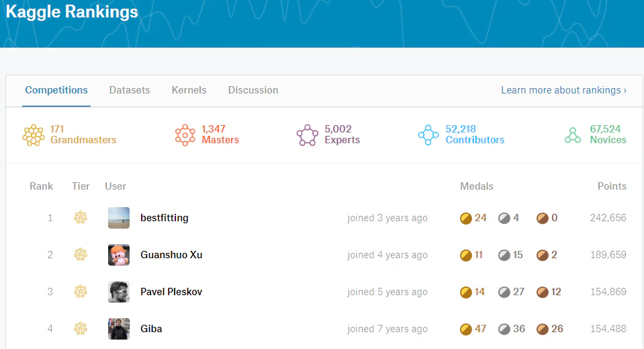Select joined 7 years ago text
Viewport: 644px width, 349px height.
tap(387, 329)
